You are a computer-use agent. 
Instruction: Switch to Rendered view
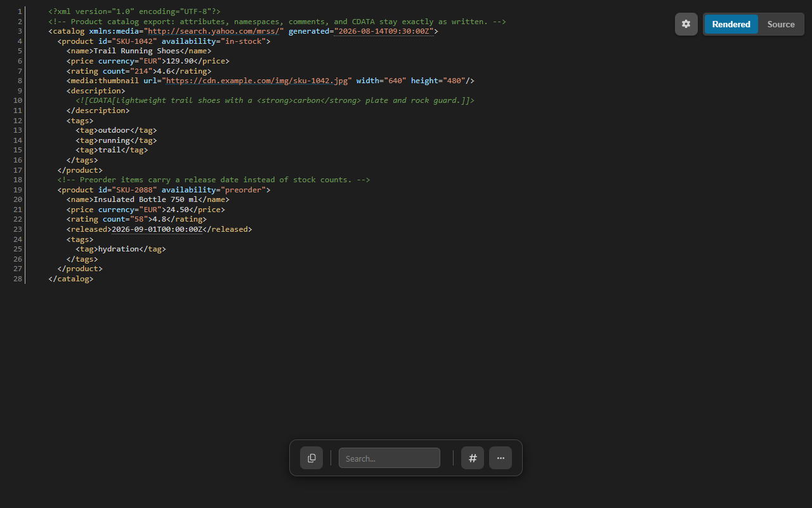tap(731, 24)
